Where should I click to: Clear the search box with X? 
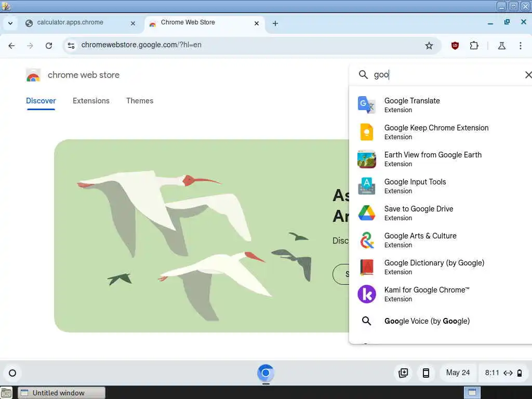click(x=528, y=75)
